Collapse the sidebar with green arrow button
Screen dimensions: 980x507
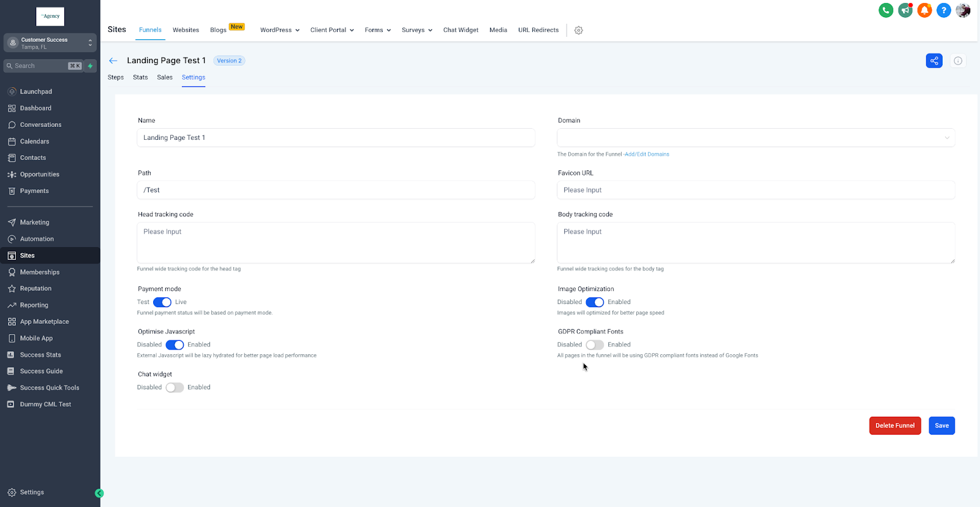[x=99, y=493]
